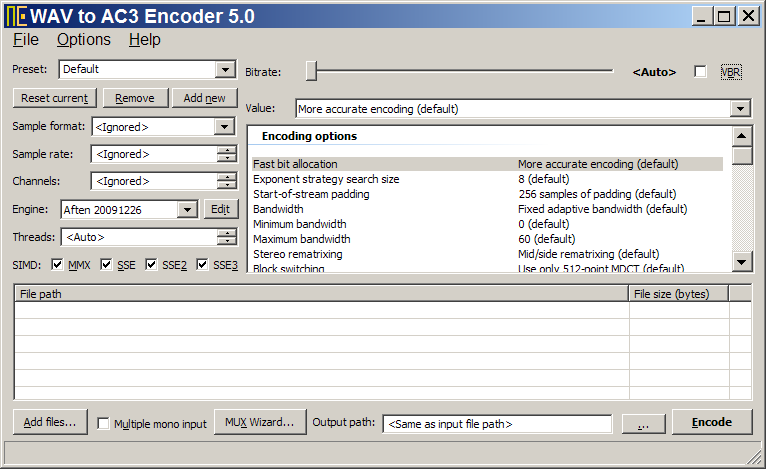Open the MUX Wizard... dialog
Viewport: 766px width, 469px height.
(260, 422)
